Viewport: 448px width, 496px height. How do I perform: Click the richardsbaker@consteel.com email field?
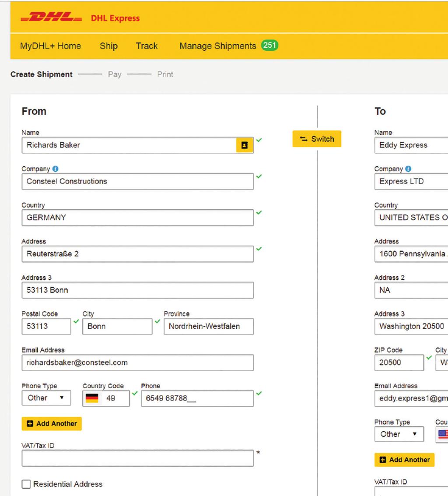(x=137, y=362)
